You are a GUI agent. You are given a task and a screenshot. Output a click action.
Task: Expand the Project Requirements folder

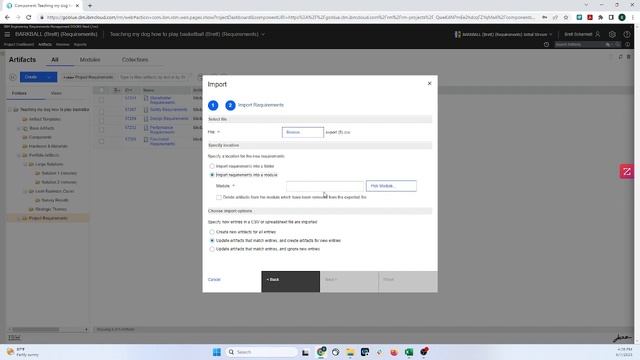[x=19, y=218]
